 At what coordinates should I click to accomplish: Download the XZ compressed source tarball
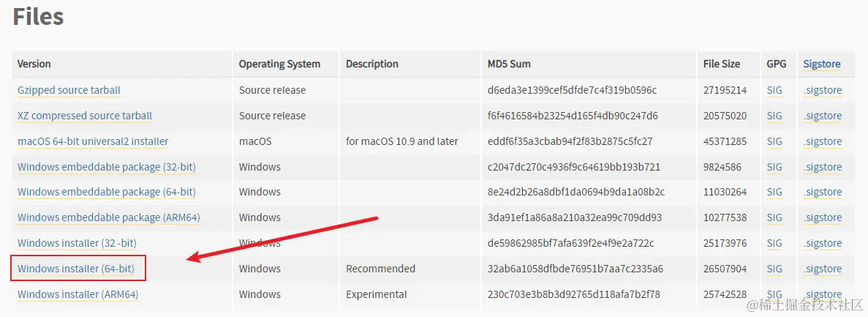point(85,116)
